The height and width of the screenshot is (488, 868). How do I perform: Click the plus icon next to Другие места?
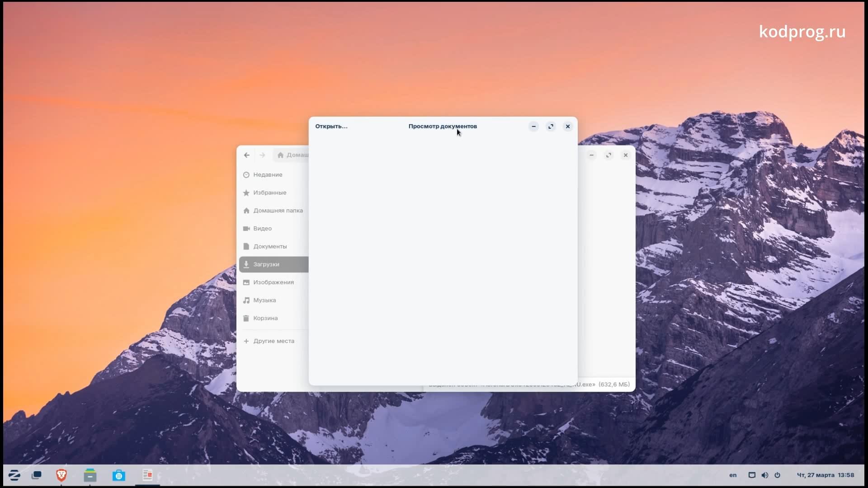(246, 341)
